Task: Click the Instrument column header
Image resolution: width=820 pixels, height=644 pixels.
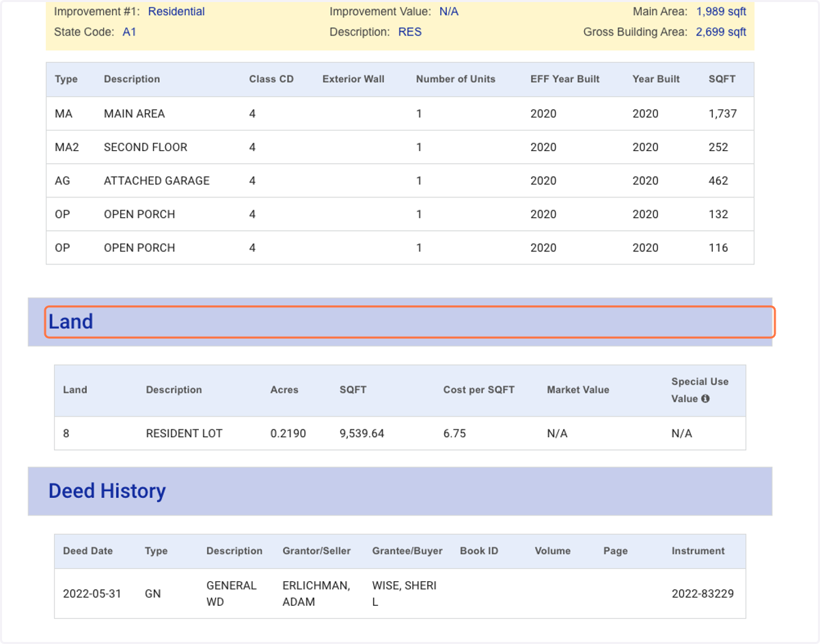Action: point(698,551)
